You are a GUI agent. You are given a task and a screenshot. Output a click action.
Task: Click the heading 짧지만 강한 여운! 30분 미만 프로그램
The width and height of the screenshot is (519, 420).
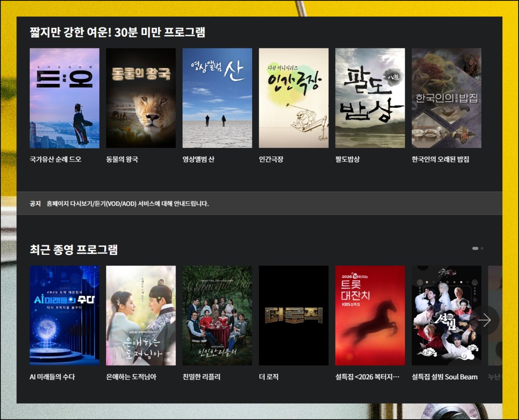click(x=118, y=32)
